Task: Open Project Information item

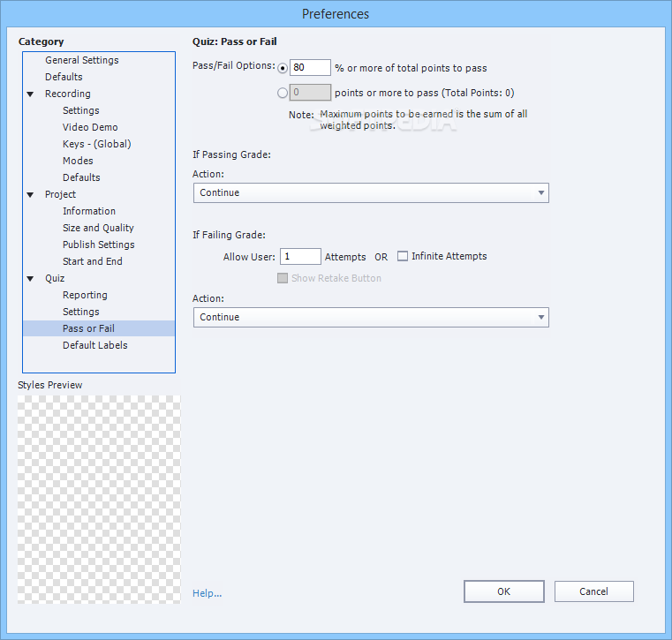Action: (x=89, y=211)
